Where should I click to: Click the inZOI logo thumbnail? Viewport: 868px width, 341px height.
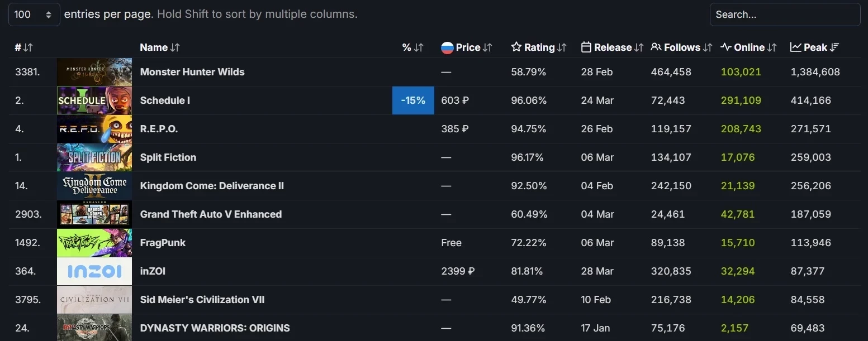[x=94, y=271]
